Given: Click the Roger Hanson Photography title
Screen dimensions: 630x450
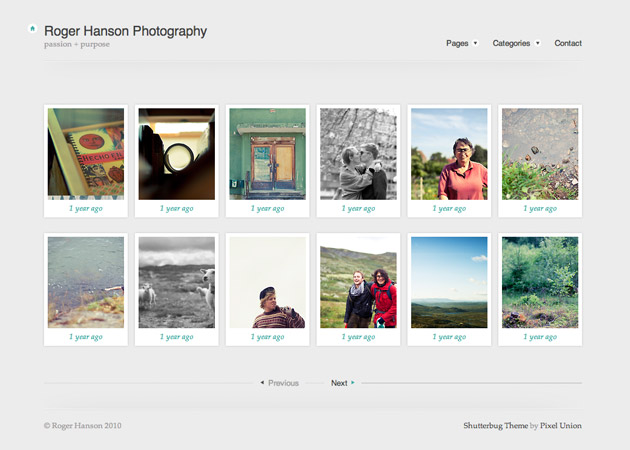Looking at the screenshot, I should [126, 31].
